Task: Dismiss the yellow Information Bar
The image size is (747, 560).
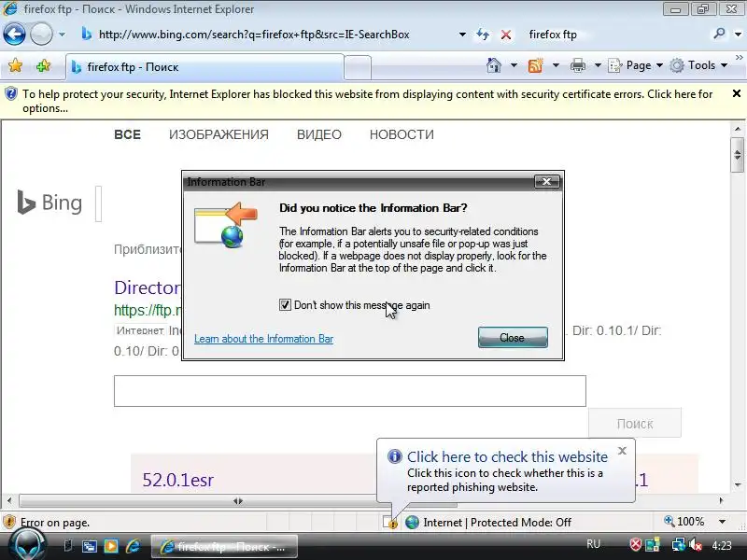Action: click(736, 94)
